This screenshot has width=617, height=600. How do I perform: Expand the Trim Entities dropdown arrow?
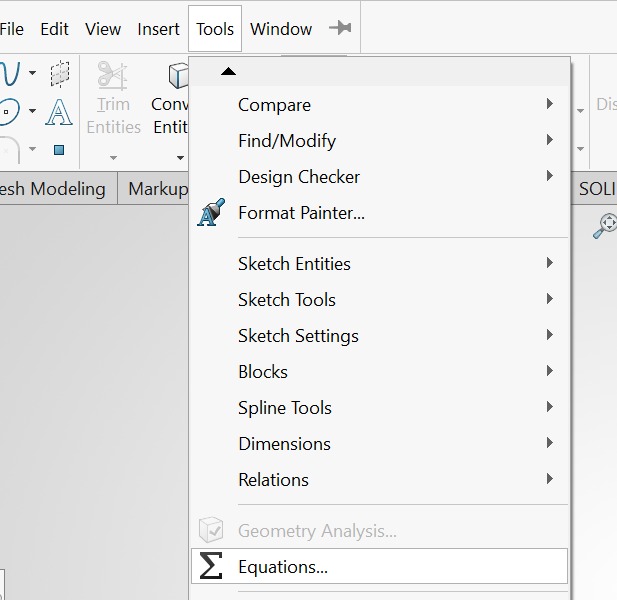tap(113, 158)
